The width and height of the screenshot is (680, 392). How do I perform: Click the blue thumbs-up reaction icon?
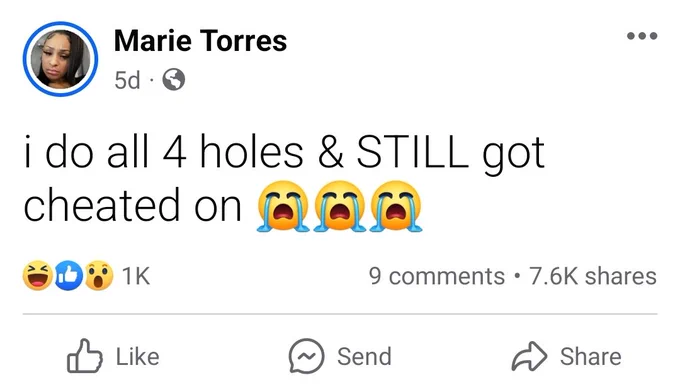point(69,275)
